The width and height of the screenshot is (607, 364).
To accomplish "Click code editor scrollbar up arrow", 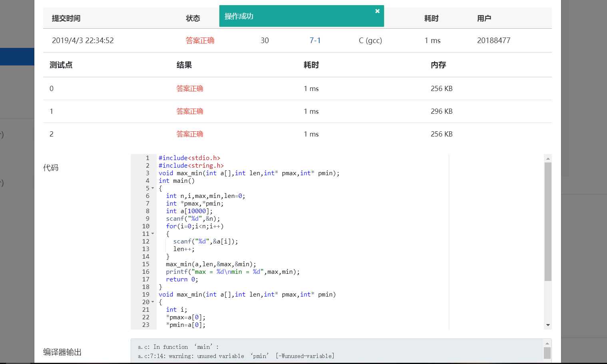I will (548, 158).
